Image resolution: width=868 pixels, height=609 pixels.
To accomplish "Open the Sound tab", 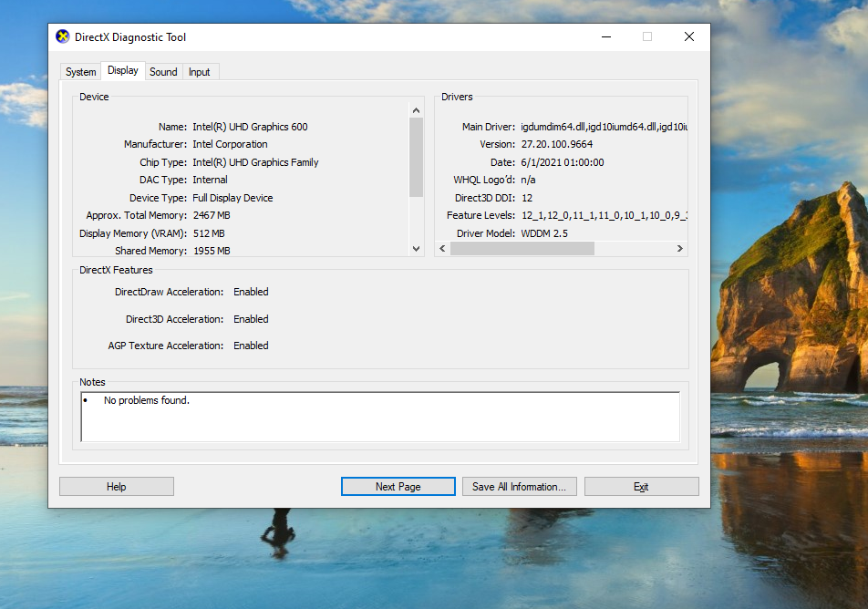I will 163,72.
